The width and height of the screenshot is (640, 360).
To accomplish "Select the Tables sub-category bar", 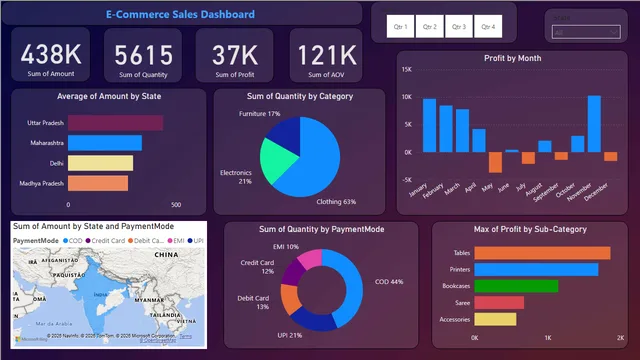I will pos(542,253).
